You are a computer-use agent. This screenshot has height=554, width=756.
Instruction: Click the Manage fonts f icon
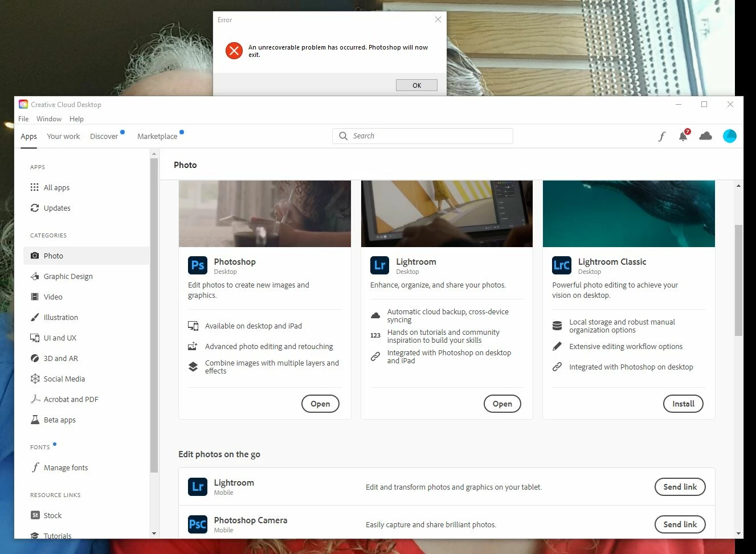[35, 467]
